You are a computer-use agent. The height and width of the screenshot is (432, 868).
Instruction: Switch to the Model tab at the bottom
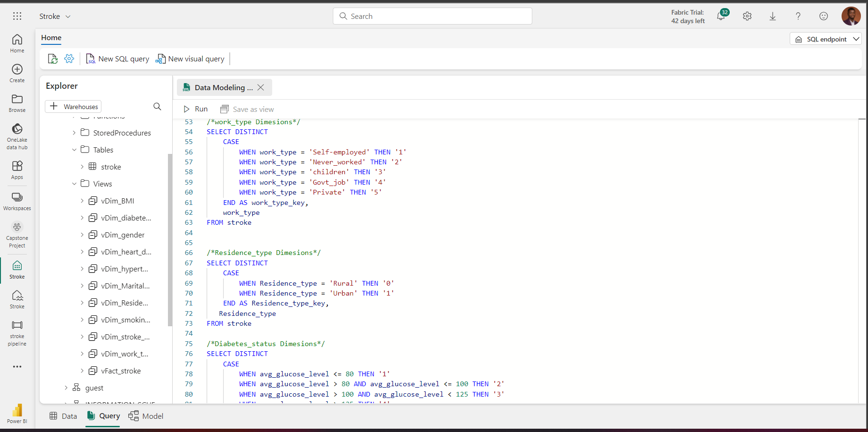pos(146,416)
